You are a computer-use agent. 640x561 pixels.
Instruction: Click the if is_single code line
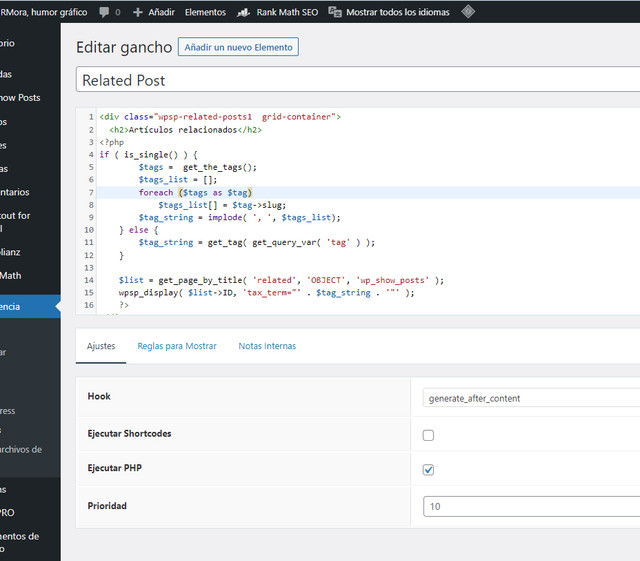[149, 155]
